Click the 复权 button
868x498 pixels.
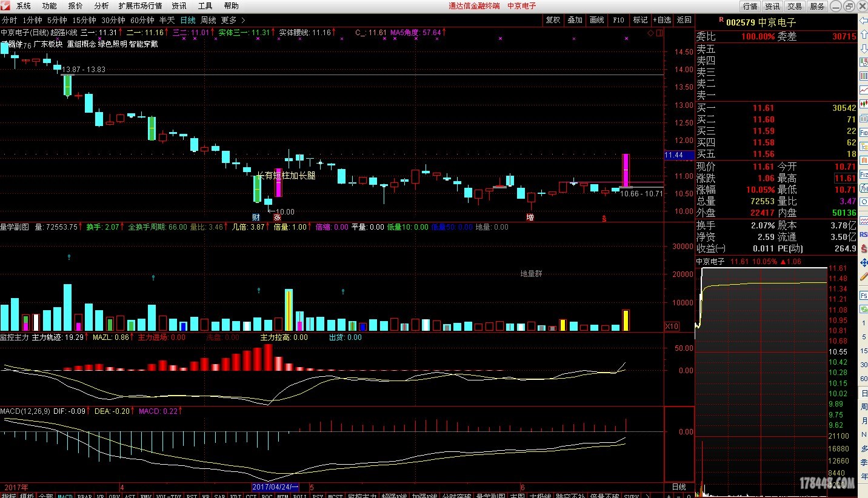coord(553,20)
